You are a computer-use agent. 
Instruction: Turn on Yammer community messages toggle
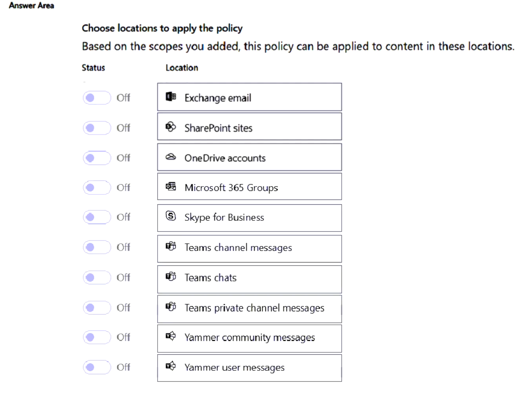pos(97,337)
